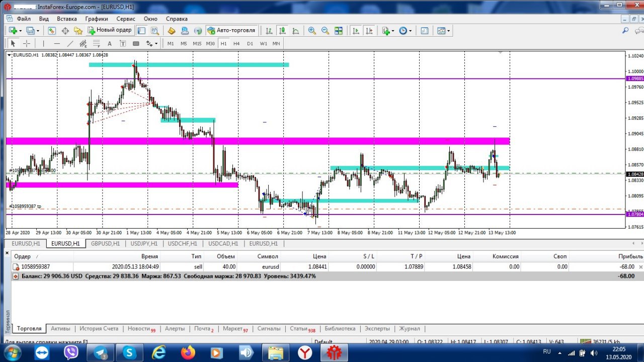Open the Navigator folder-star icon
The image size is (644, 362).
pyautogui.click(x=78, y=30)
